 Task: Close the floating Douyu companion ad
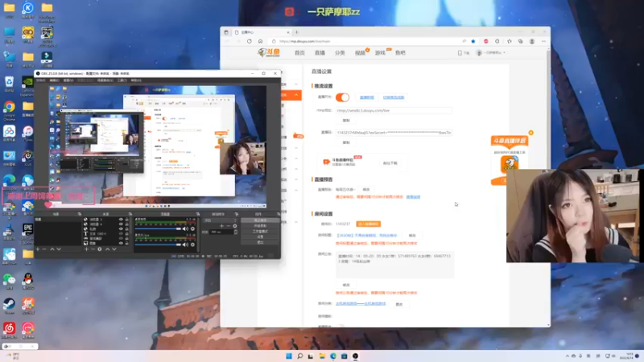pos(531,133)
